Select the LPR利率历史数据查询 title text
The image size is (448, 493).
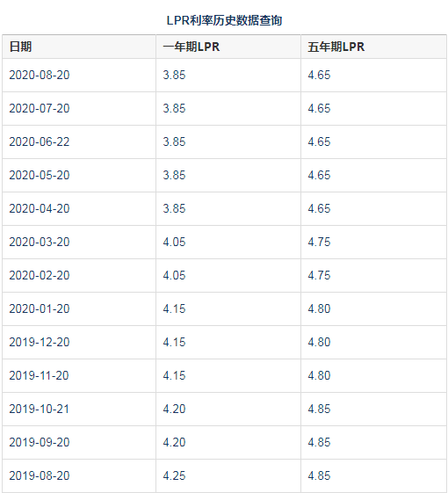[x=224, y=20]
